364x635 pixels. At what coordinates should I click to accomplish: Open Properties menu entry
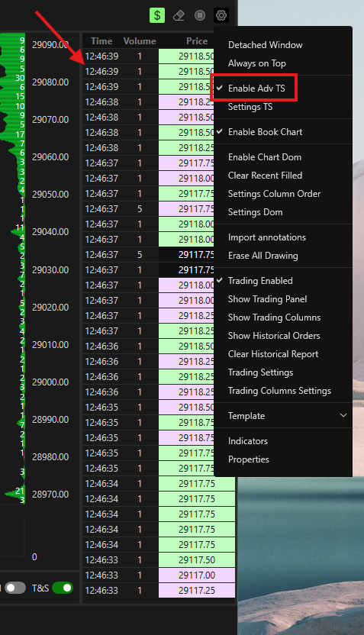249,459
